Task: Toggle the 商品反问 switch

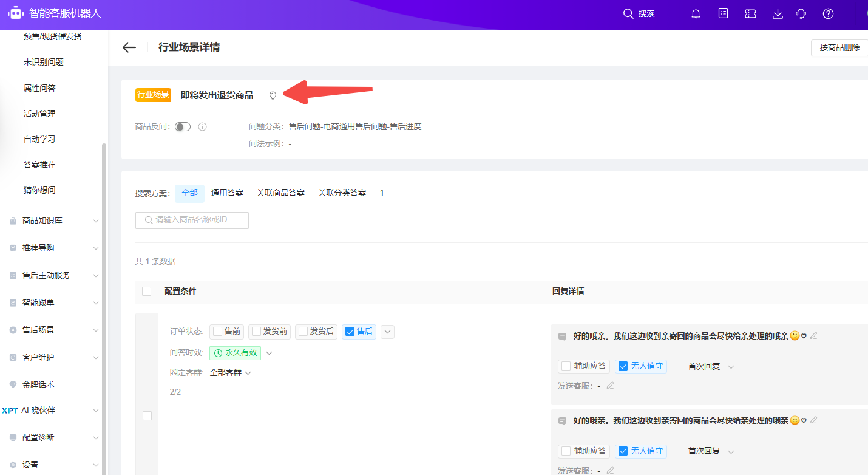Action: tap(183, 127)
